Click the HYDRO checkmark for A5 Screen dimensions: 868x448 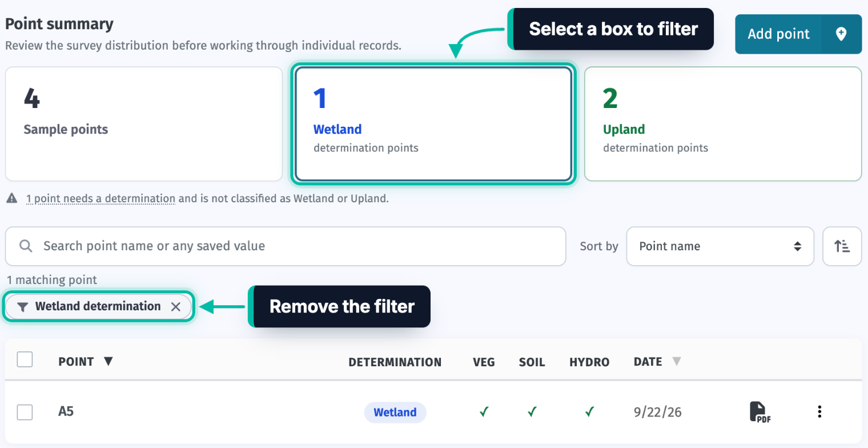(589, 411)
